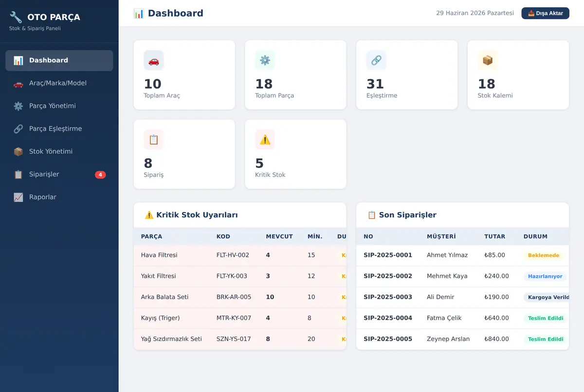Screen dimensions: 584x392
Task: Select order number SIP-2025-0002
Action: click(388, 276)
